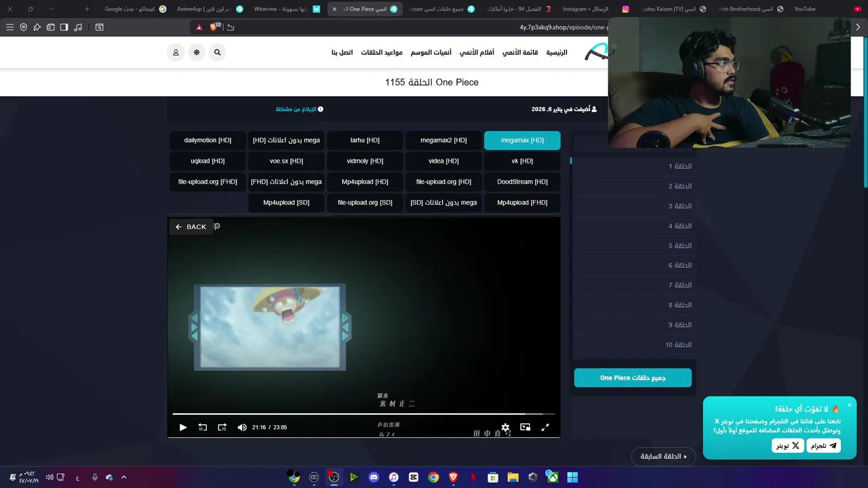Enter fullscreen in the video player
The image size is (868, 488).
point(545,427)
